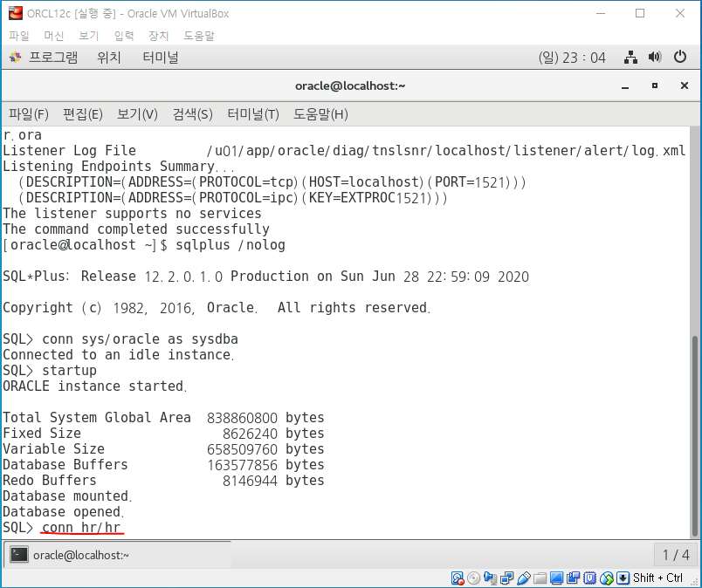Open the VirtualBox 머신 menu
This screenshot has height=588, width=702.
(54, 36)
